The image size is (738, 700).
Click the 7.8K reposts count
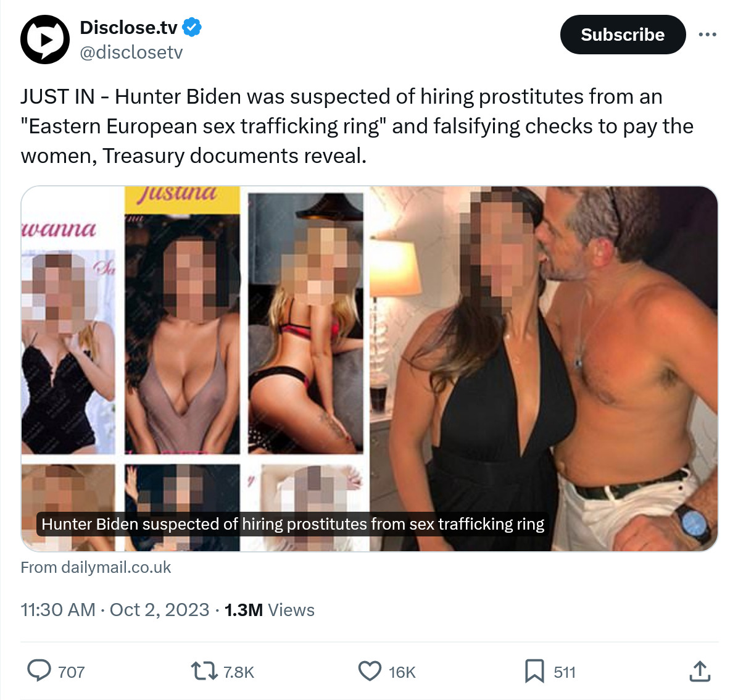pos(239,672)
